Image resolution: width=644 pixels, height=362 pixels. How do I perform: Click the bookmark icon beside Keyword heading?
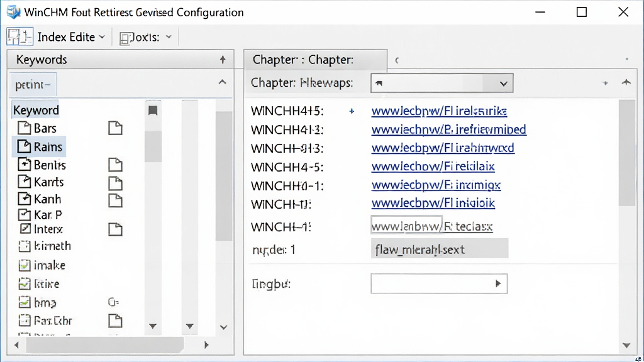pos(153,111)
